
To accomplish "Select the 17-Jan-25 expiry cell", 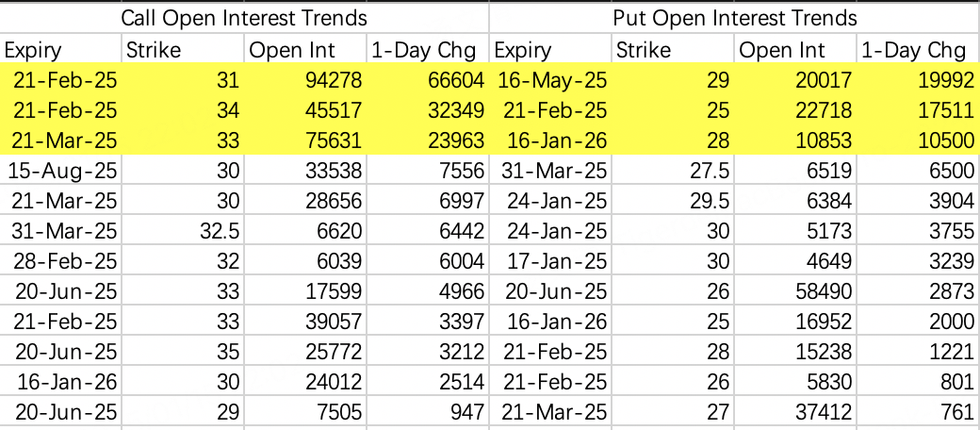I will point(552,262).
